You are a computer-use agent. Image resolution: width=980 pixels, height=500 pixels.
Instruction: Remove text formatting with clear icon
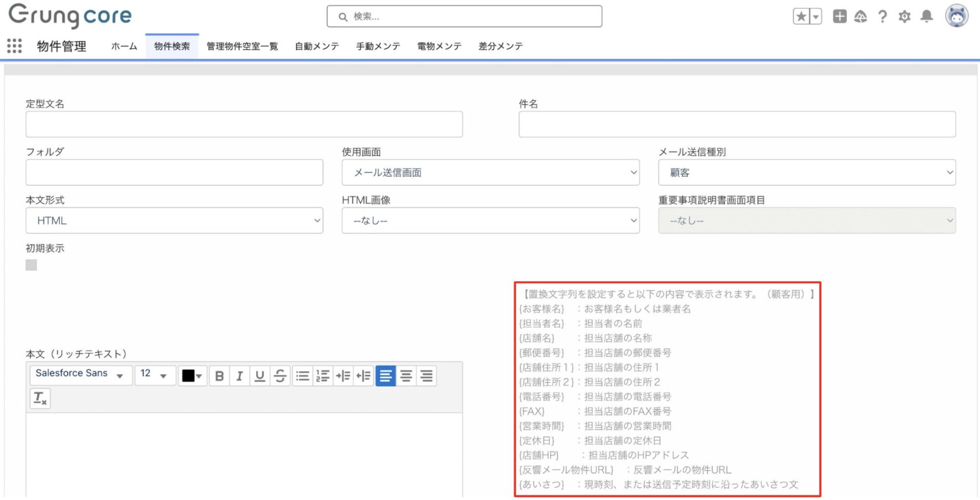point(40,398)
